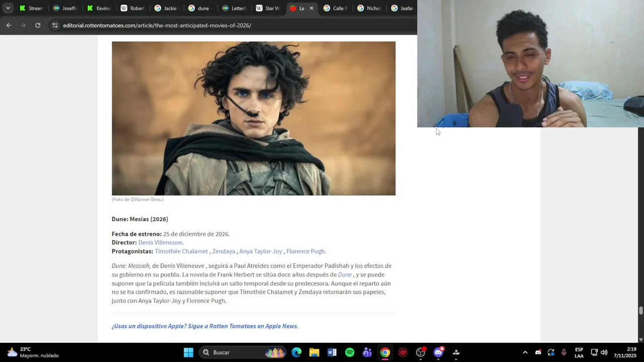Reload the Rotten Tomatoes page
This screenshot has width=644, height=362.
[x=38, y=25]
